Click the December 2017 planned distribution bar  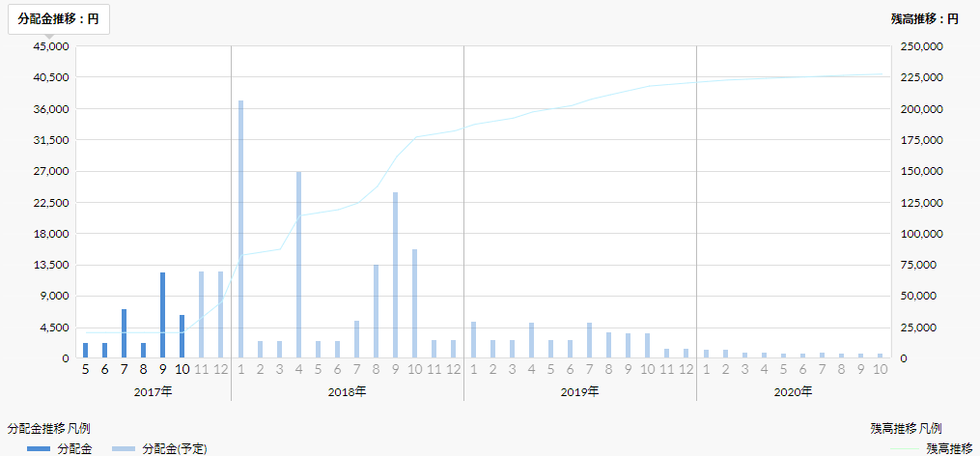tap(221, 315)
